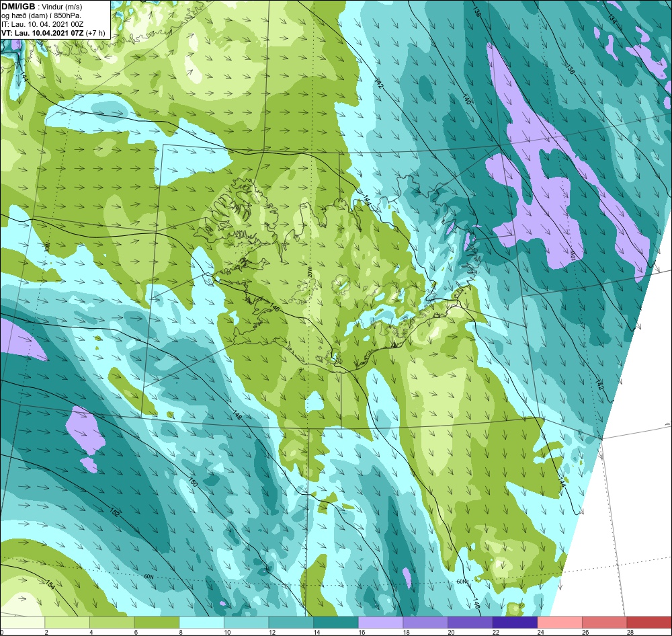
Task: Click the 12–14 m/s teal legend swatch
Action: pos(291,623)
